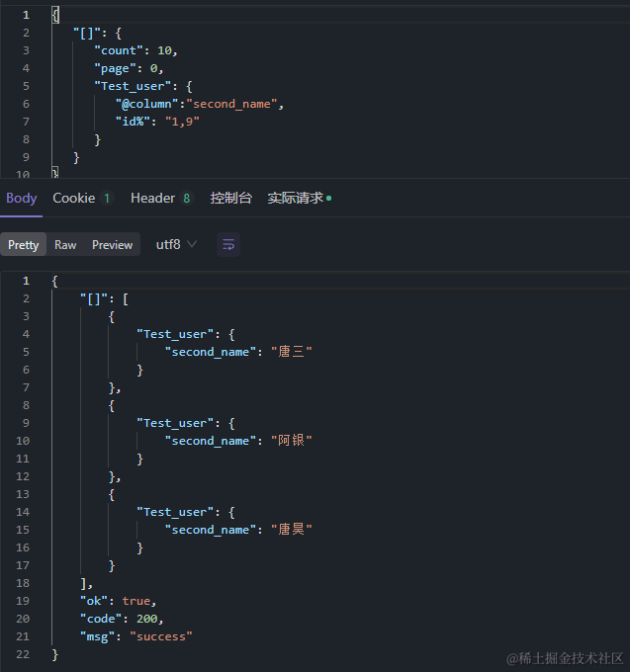The height and width of the screenshot is (672, 630).
Task: Open the utf8 encoding dropdown
Action: tap(176, 245)
